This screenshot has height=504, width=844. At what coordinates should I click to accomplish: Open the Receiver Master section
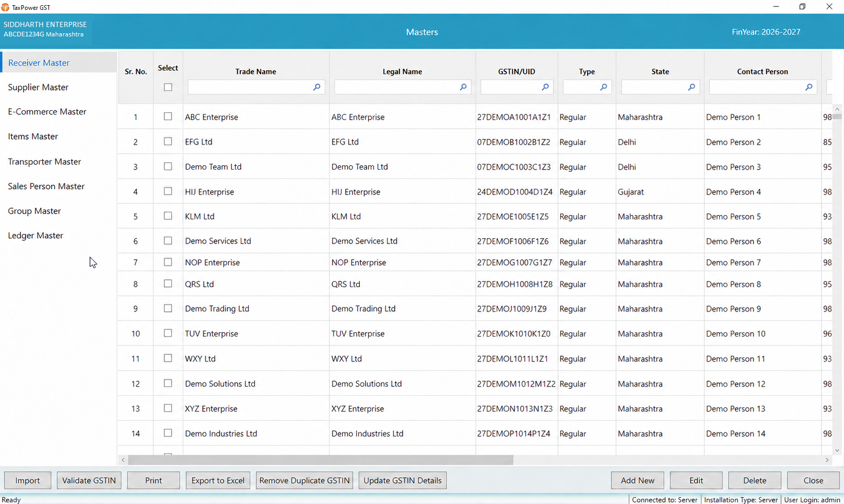click(58, 62)
